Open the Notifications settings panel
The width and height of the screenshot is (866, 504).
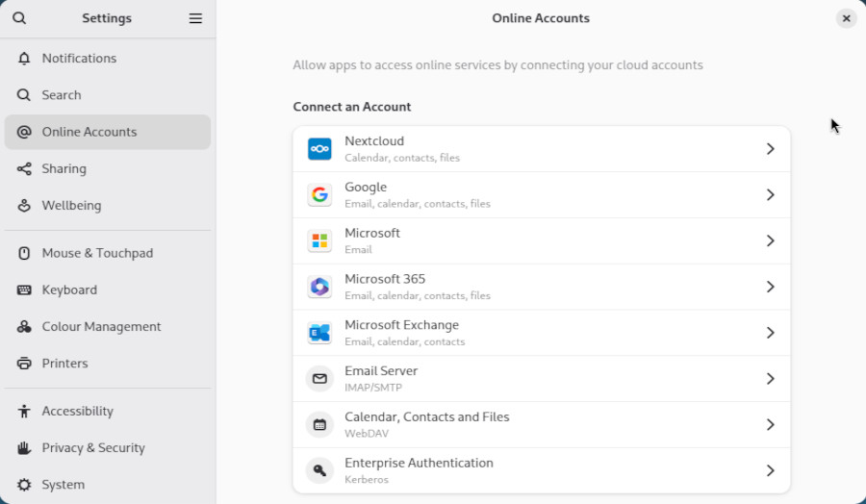(108, 58)
